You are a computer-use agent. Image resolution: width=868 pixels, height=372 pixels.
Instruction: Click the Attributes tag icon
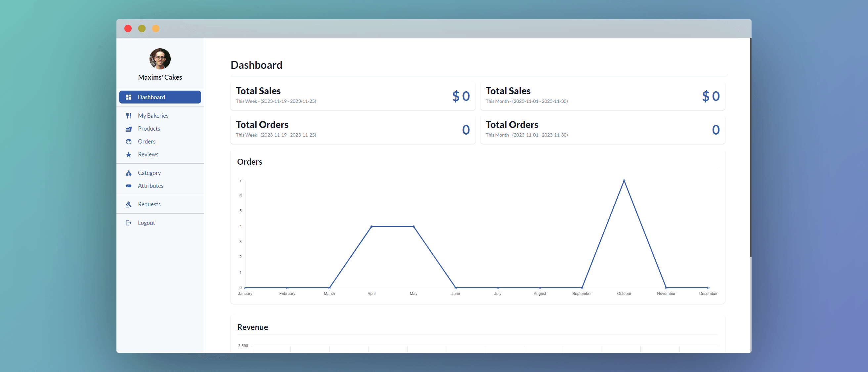point(129,186)
